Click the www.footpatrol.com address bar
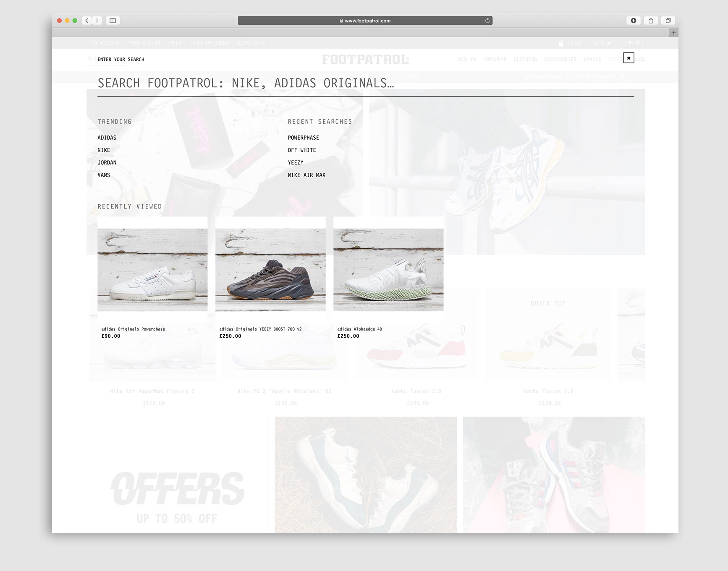728x571 pixels. click(365, 21)
